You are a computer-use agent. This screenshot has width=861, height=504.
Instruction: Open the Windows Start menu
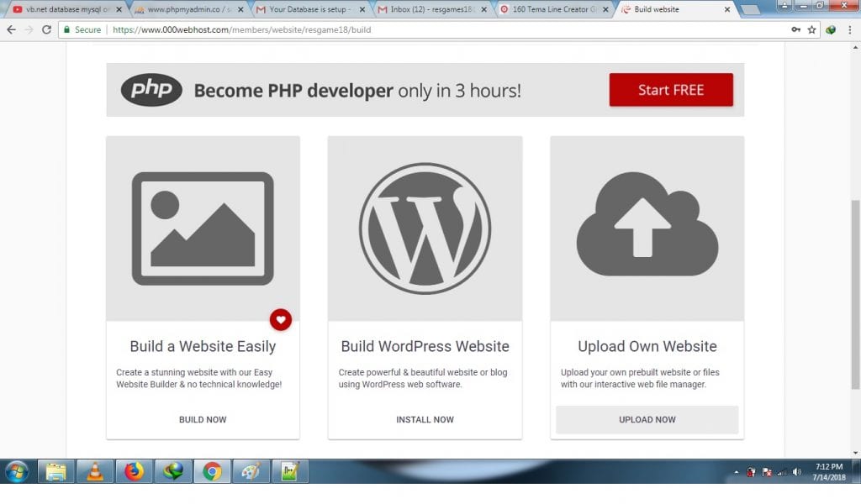17,471
